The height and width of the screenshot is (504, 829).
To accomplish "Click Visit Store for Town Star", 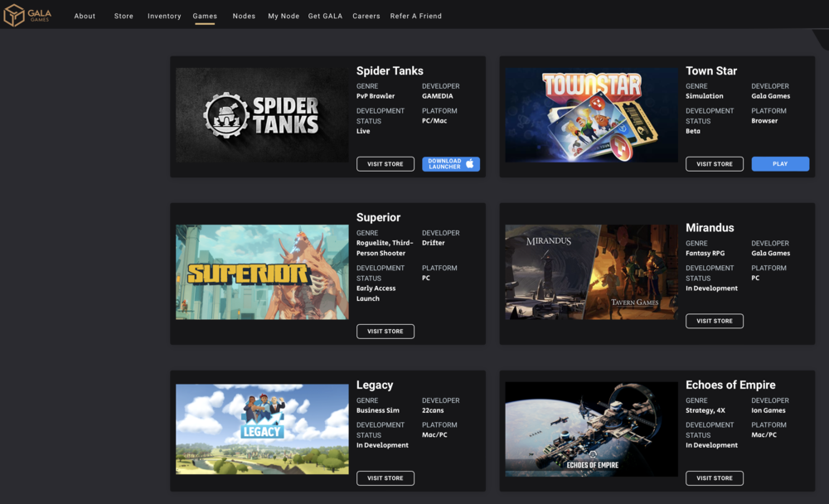I will coord(715,164).
